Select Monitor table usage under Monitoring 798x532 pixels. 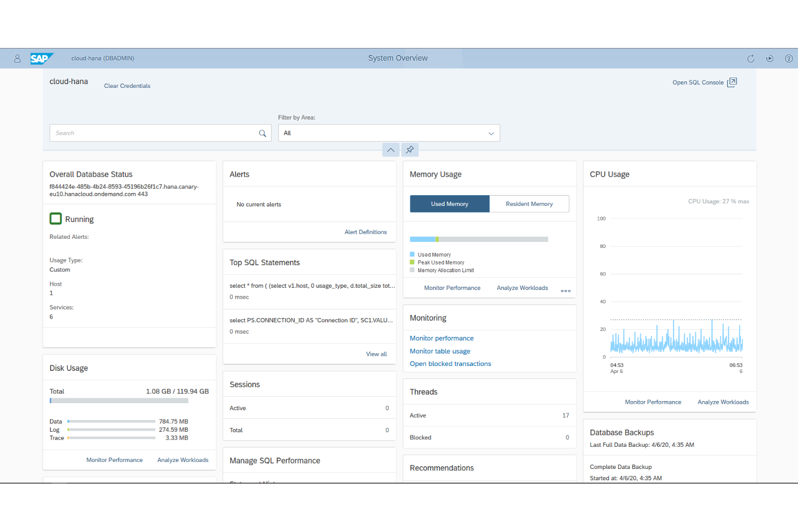pyautogui.click(x=440, y=351)
